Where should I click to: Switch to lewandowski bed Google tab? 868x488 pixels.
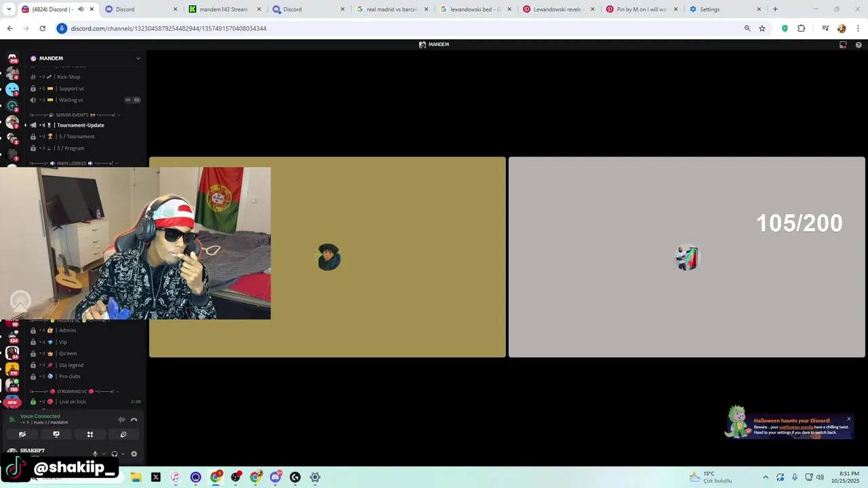coord(475,9)
